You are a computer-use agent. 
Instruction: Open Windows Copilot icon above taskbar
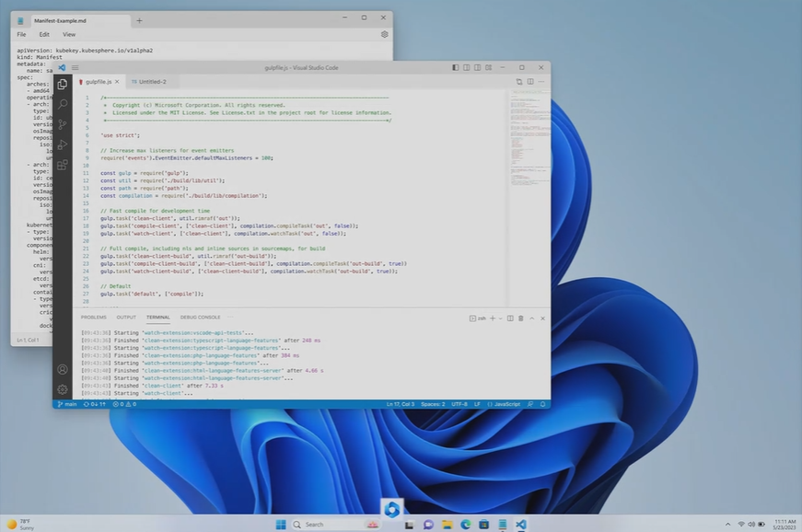coord(392,509)
